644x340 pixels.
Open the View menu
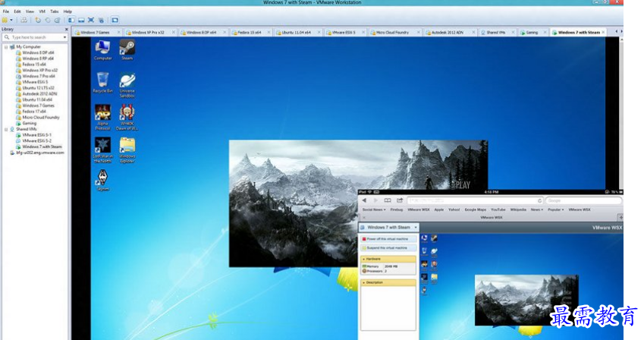tap(30, 11)
